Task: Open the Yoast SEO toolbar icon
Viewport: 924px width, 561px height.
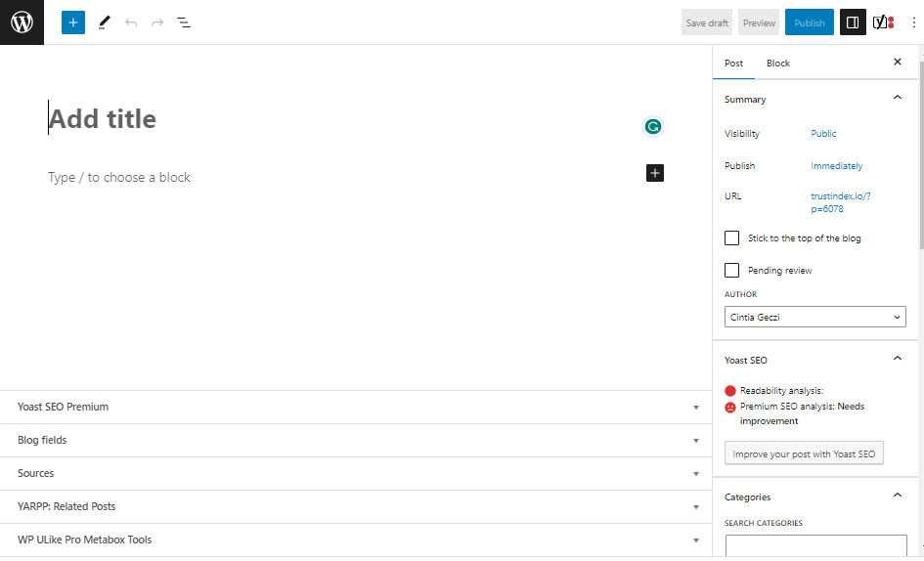Action: pos(883,22)
